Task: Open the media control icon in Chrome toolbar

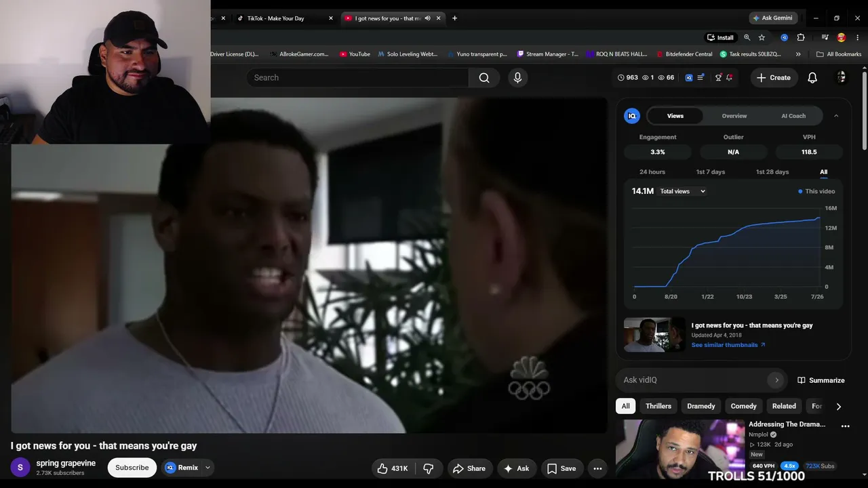Action: tap(825, 37)
